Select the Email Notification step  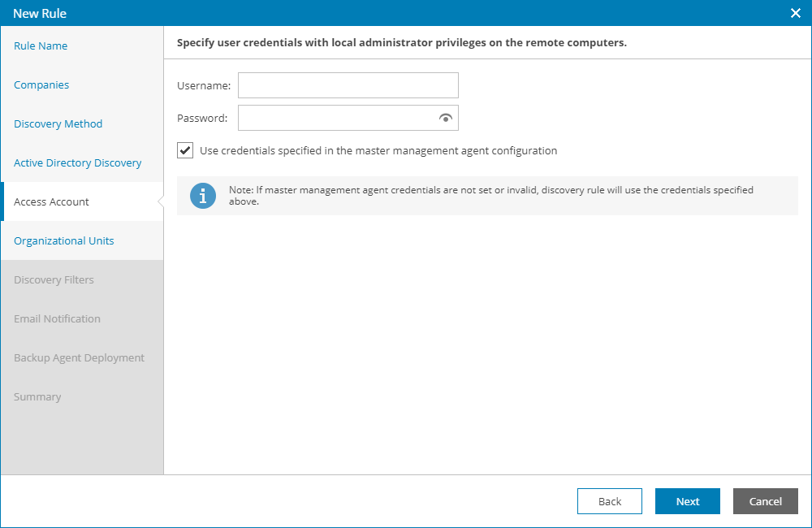pos(58,319)
